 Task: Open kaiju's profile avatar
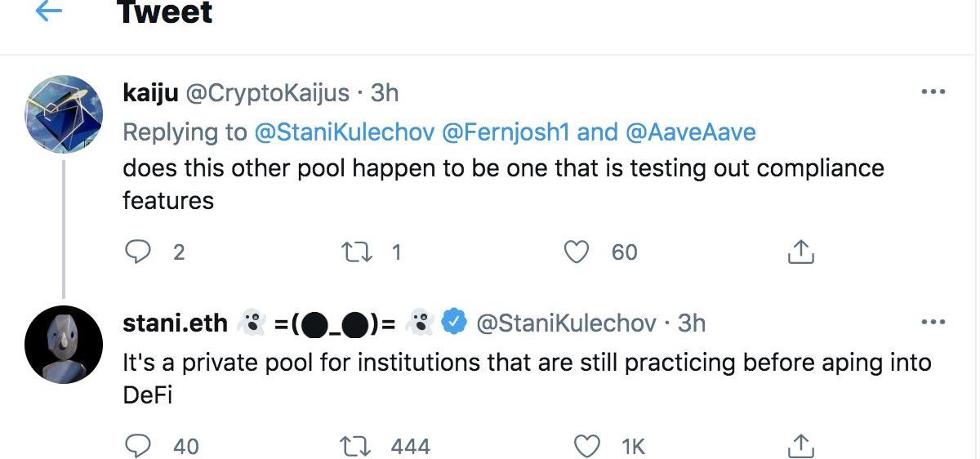[x=64, y=114]
